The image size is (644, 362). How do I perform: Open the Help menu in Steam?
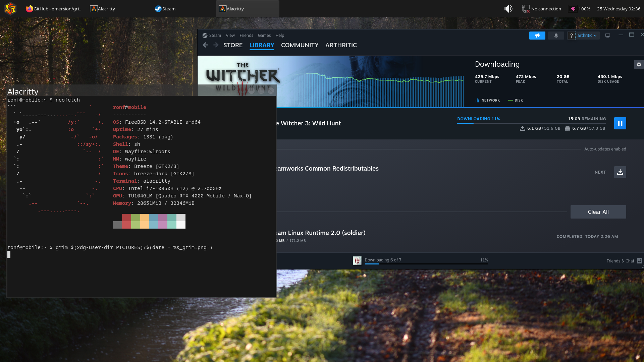[280, 35]
